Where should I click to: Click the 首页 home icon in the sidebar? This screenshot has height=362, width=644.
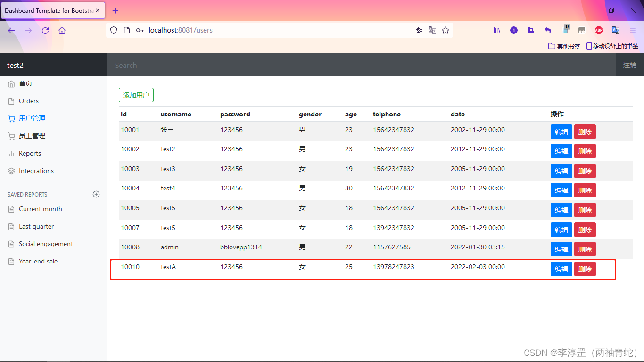11,84
